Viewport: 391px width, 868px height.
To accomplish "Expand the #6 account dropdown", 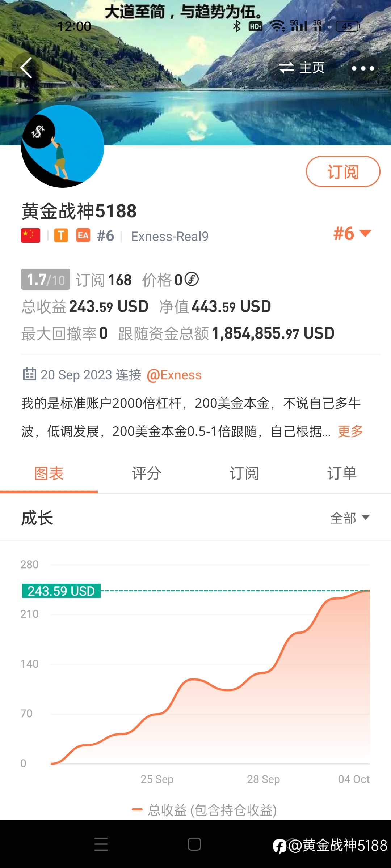I will (352, 233).
